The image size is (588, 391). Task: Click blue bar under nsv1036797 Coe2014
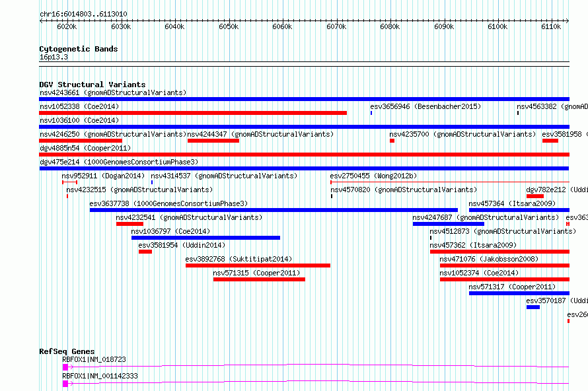[205, 238]
